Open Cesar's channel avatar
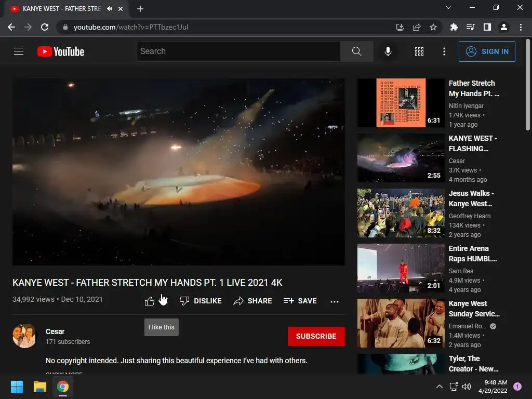This screenshot has width=532, height=399. 24,336
